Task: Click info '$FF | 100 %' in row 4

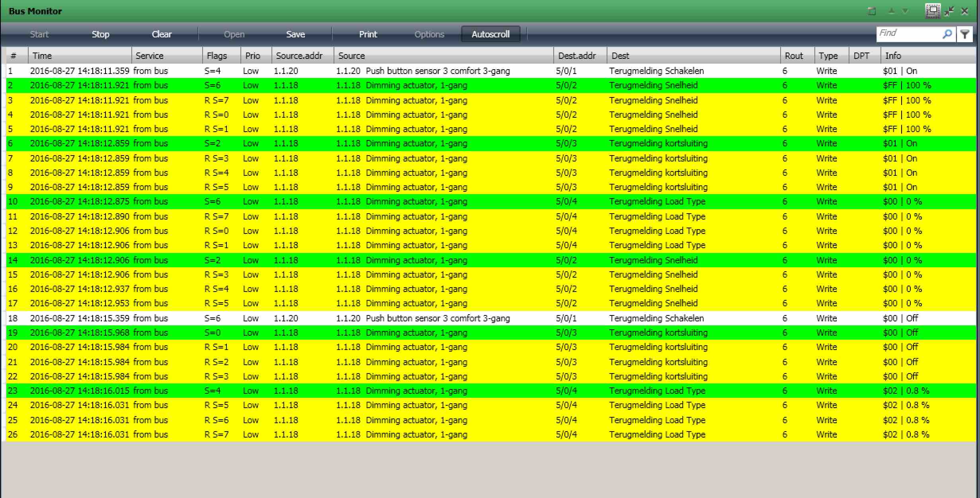Action: pos(907,115)
